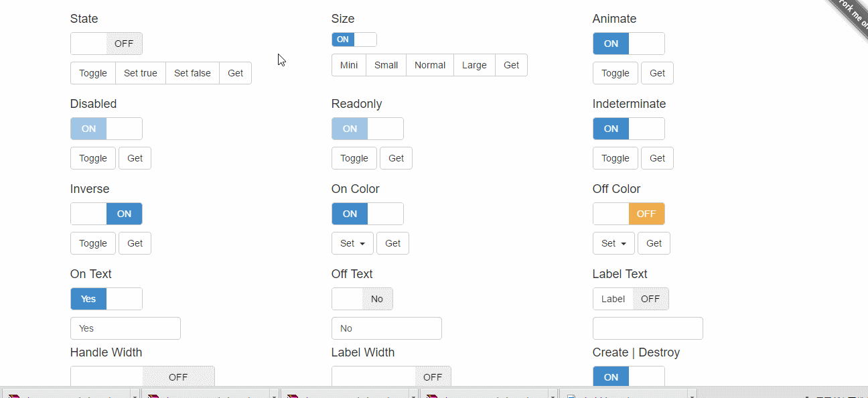Toggle the Handle Width switch
This screenshot has height=398, width=868.
coord(143,377)
